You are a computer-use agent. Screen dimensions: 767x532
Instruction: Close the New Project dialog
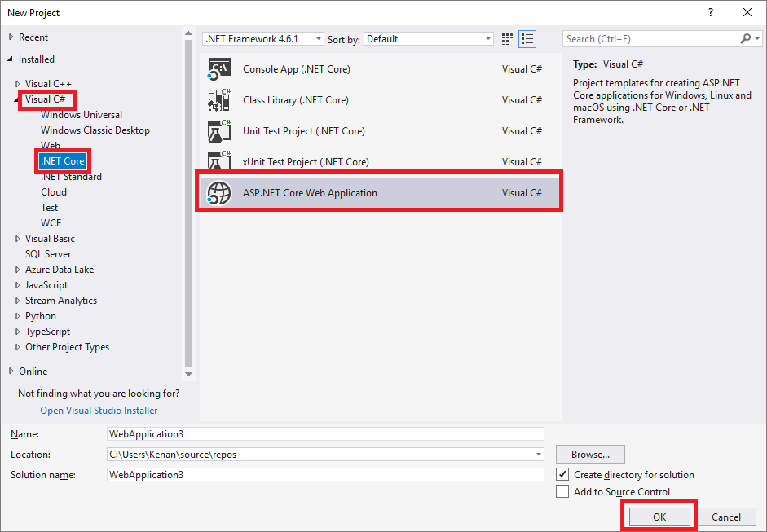coord(747,13)
